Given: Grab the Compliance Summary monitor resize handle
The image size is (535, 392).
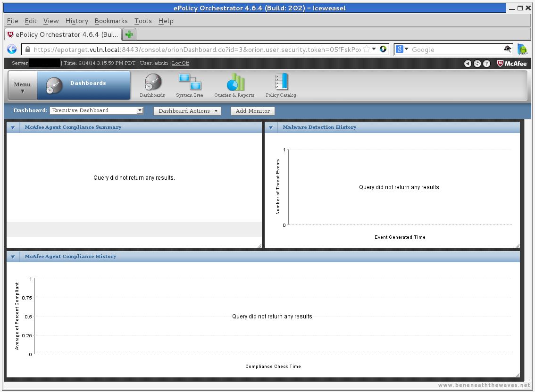Looking at the screenshot, I should point(259,246).
